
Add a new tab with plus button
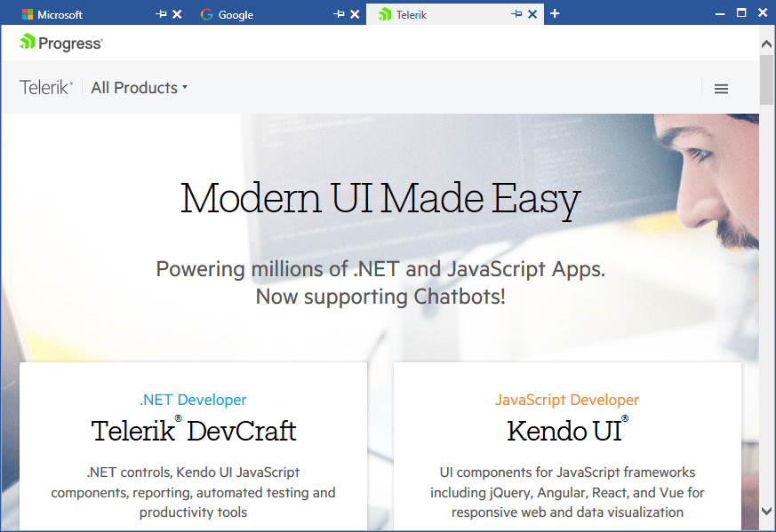click(555, 14)
